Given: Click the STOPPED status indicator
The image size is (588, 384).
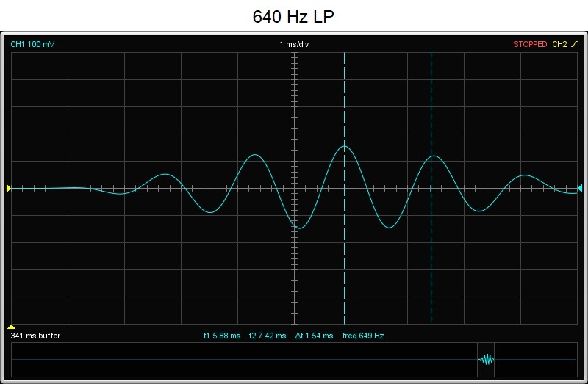Looking at the screenshot, I should (530, 44).
